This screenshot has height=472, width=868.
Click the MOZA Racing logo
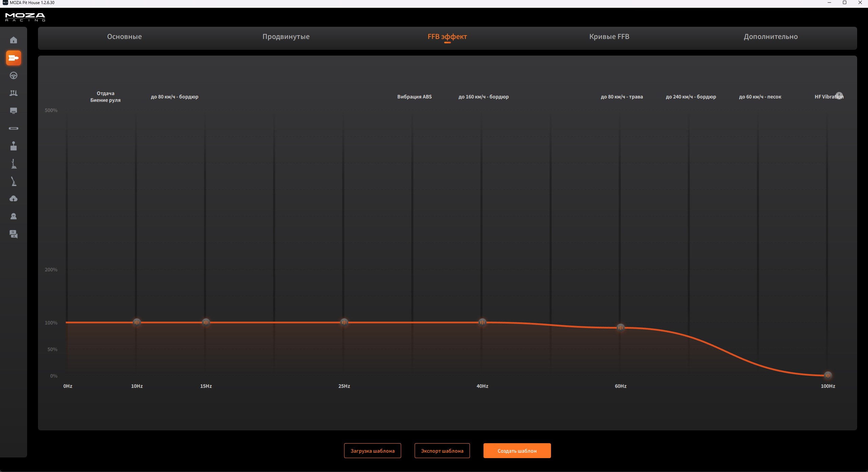coord(25,17)
